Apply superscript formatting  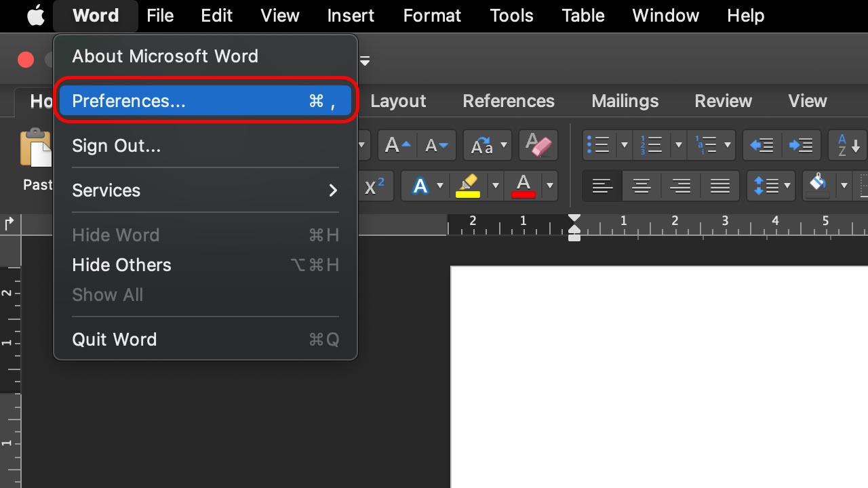pos(374,186)
